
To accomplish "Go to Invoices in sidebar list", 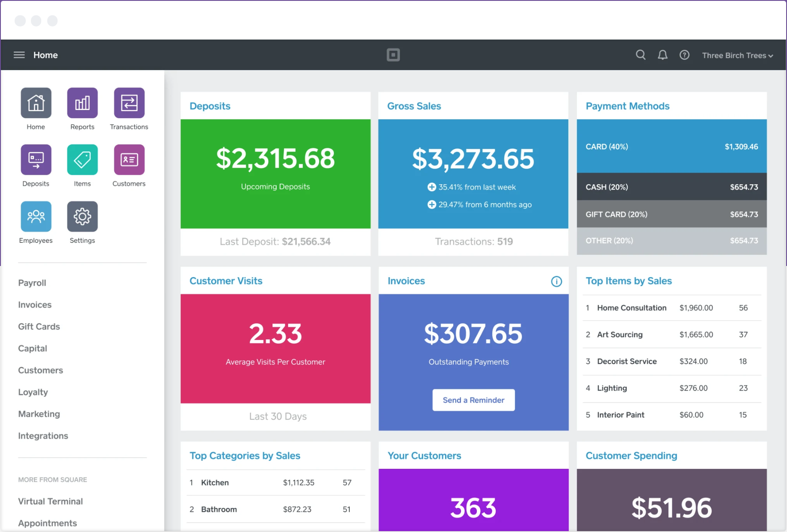I will [x=35, y=305].
